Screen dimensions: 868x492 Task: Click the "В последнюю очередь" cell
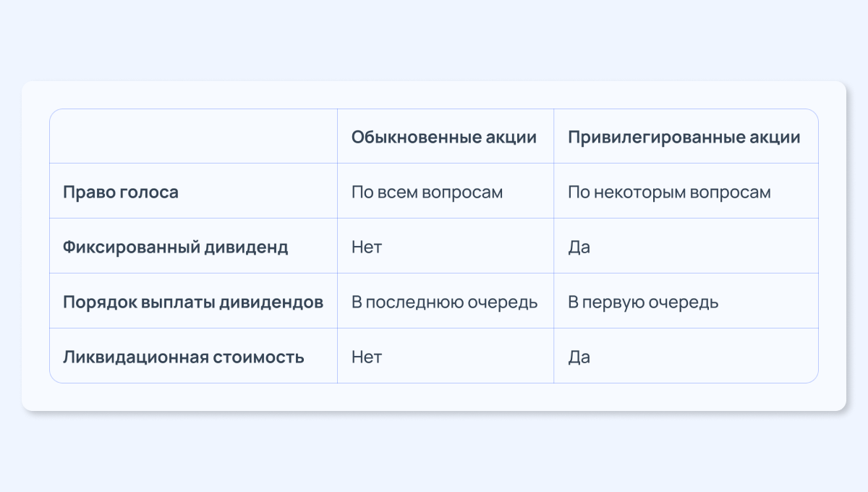pyautogui.click(x=444, y=302)
